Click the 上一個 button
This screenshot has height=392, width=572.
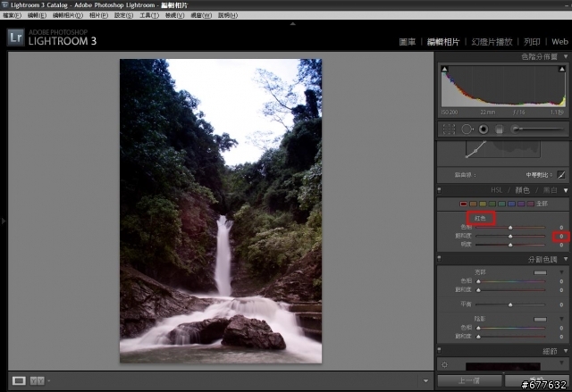pyautogui.click(x=469, y=381)
